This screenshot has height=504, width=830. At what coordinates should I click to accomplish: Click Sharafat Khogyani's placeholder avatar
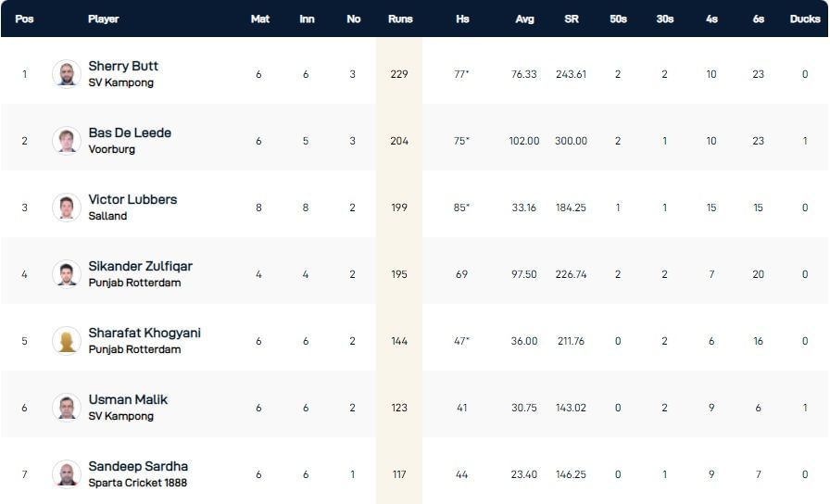(66, 341)
